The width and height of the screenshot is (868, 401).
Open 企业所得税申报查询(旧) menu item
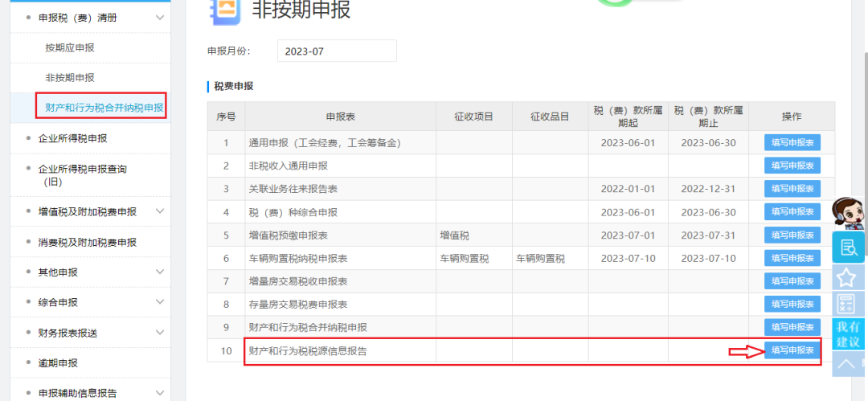click(82, 175)
